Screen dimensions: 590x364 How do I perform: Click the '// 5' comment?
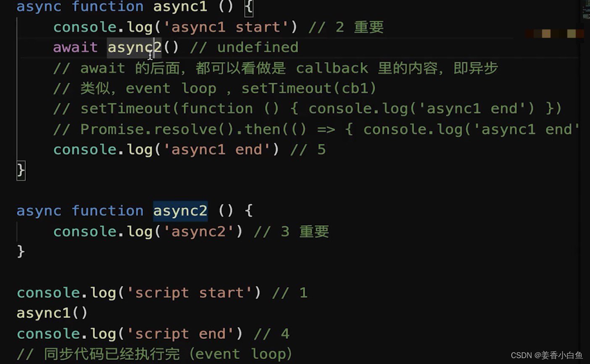tap(308, 150)
